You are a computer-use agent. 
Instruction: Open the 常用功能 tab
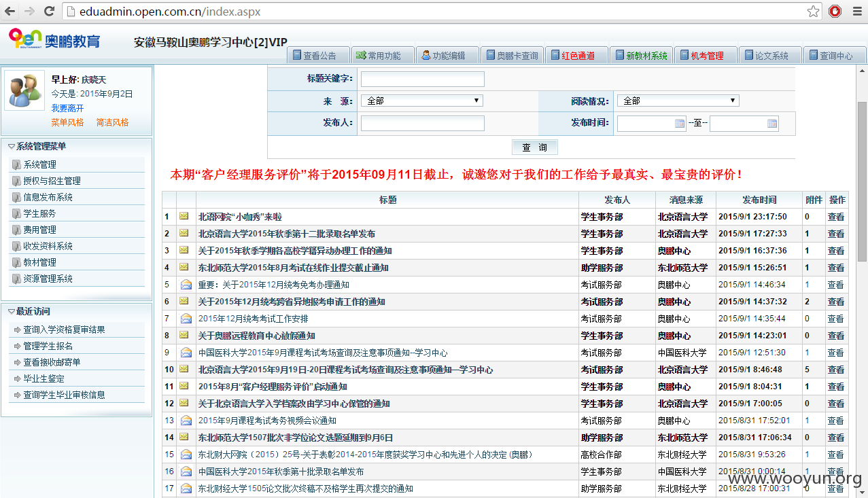pos(383,56)
